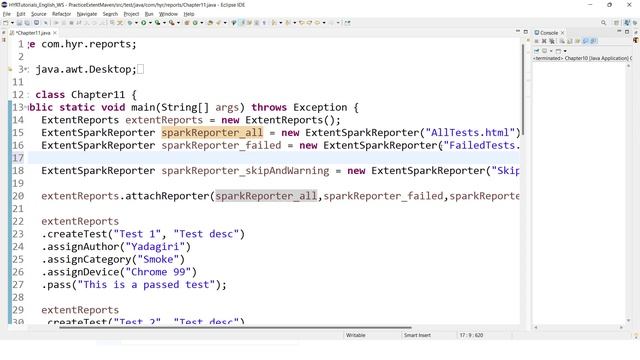Screen dimensions: 640x360
Task: Click the green Run toolbar icon
Action: [x=144, y=23]
